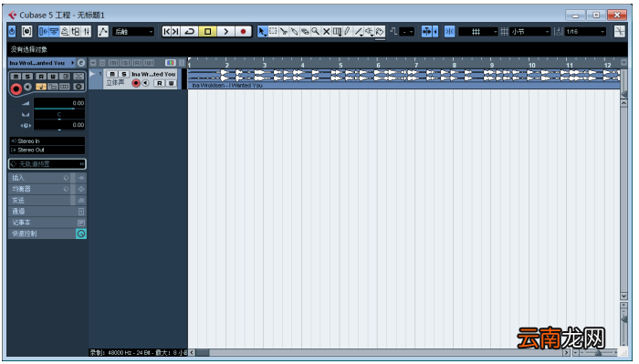Enable Write automation in inspector
The width and height of the screenshot is (639, 364).
[53, 76]
